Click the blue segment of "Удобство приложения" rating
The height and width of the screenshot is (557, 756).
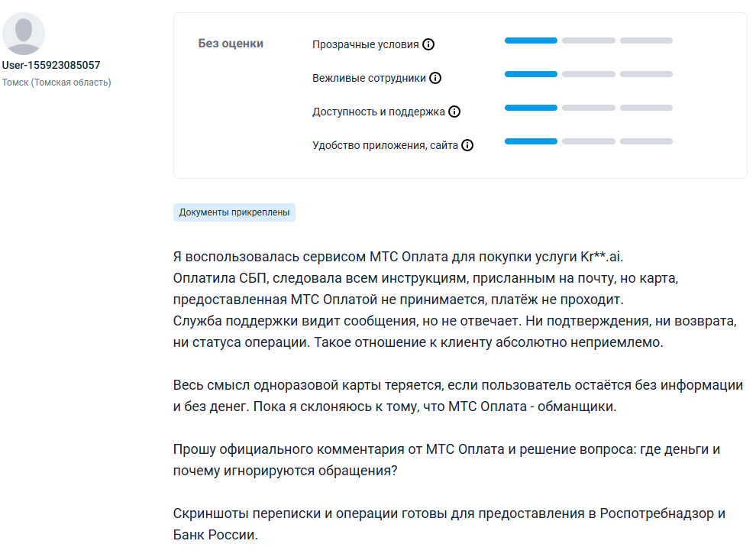(x=530, y=141)
